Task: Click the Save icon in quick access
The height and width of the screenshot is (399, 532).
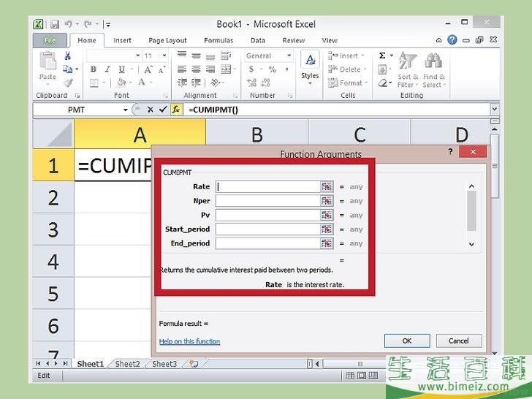Action: [x=55, y=24]
